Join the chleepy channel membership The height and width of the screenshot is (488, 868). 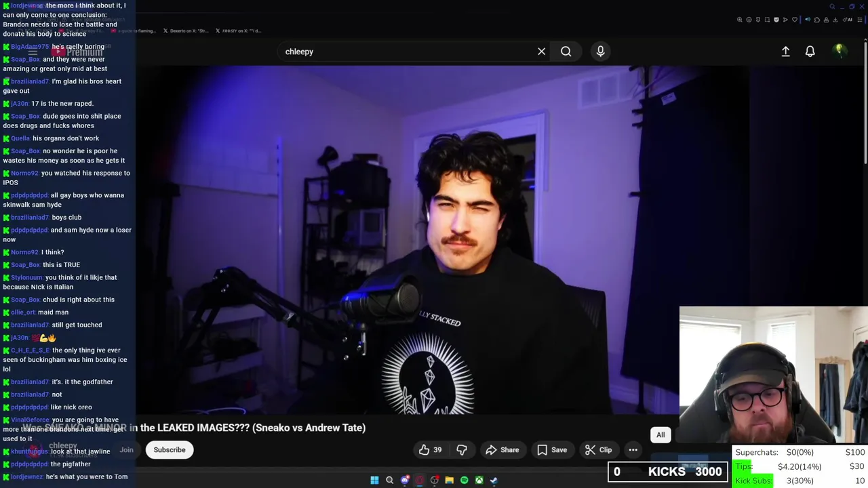pyautogui.click(x=127, y=450)
